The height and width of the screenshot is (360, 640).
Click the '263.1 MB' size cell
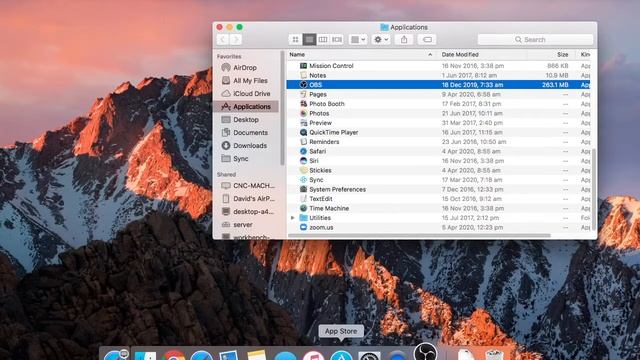click(x=555, y=85)
